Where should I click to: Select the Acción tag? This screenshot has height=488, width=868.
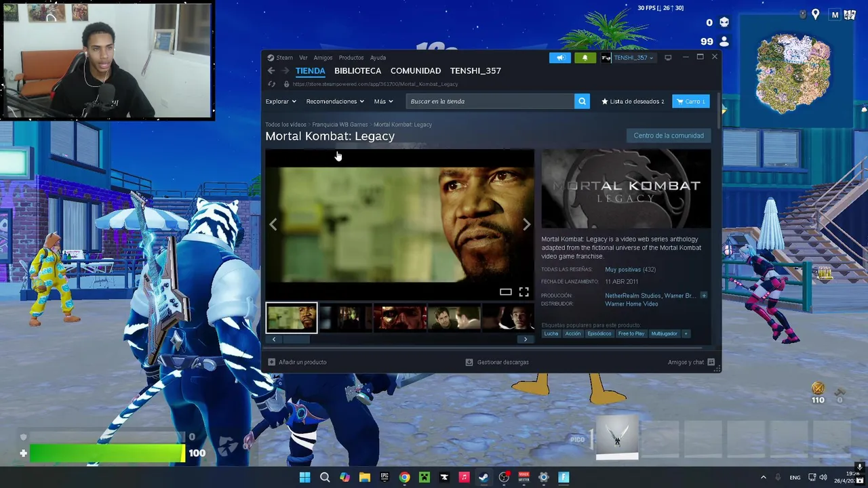point(573,333)
